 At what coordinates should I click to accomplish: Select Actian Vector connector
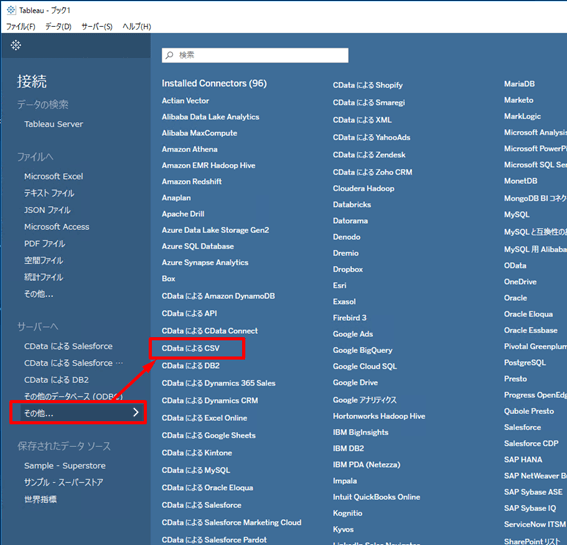[185, 101]
